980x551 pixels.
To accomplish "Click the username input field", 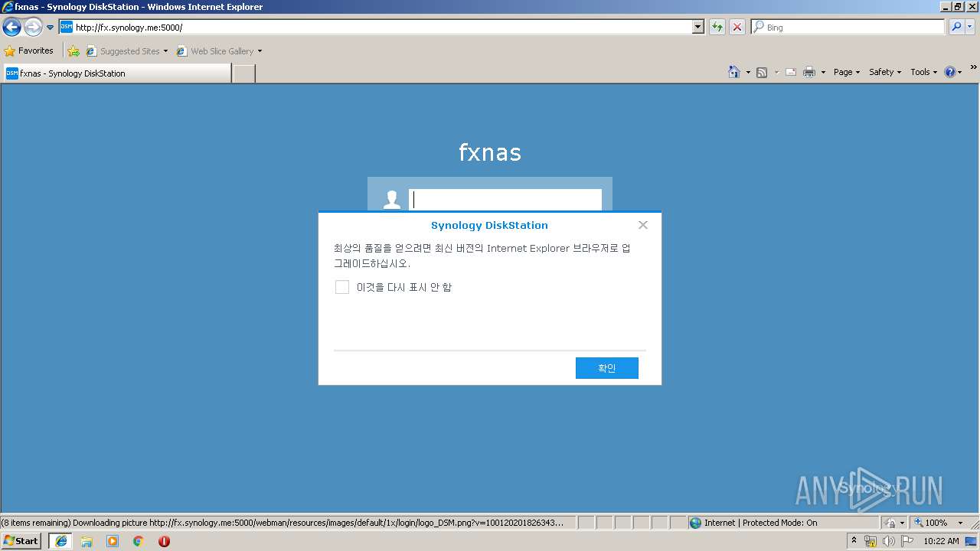I will coord(505,200).
